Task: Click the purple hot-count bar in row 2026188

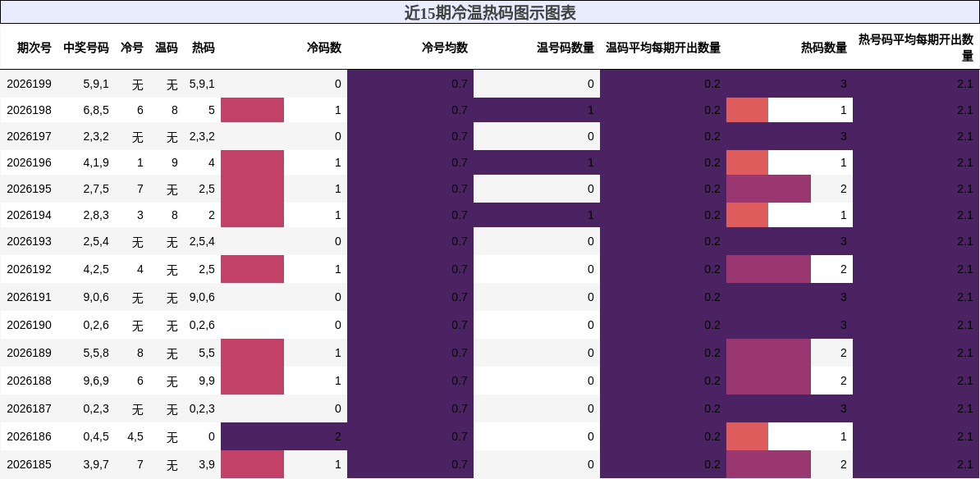Action: click(768, 381)
